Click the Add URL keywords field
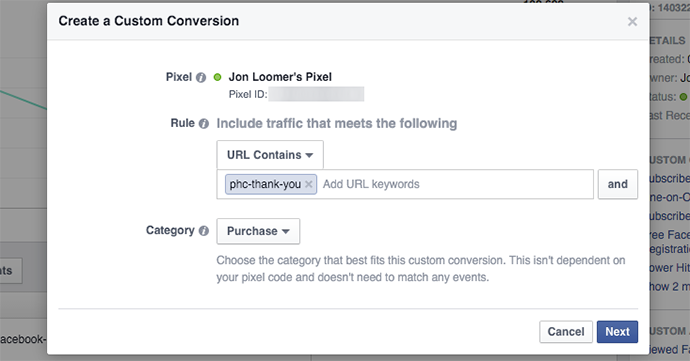Image resolution: width=690 pixels, height=361 pixels. pyautogui.click(x=455, y=184)
